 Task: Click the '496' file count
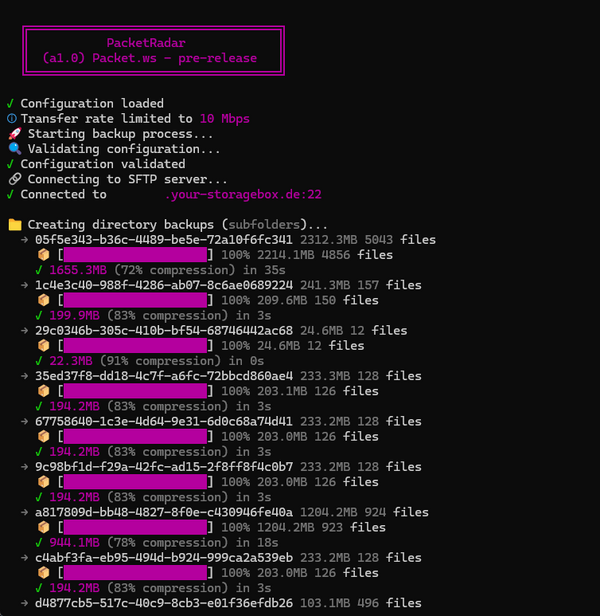coord(368,603)
